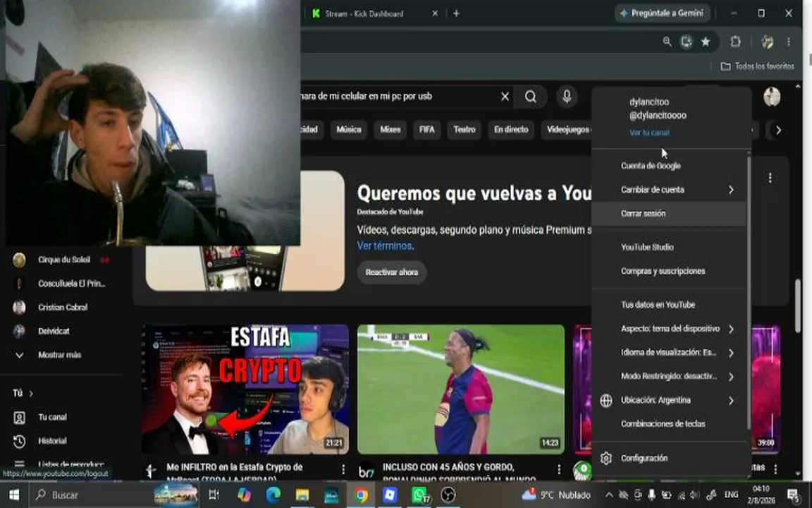Click the Ver términos link

tap(386, 246)
